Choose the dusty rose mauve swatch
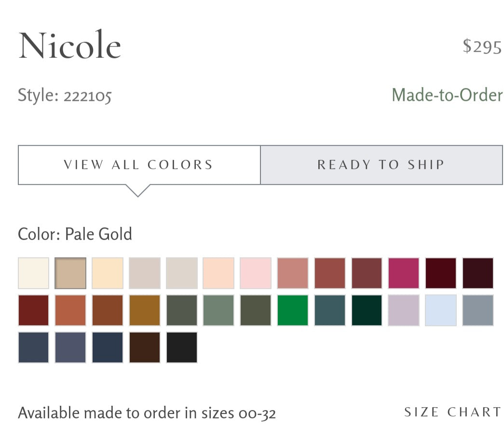Image resolution: width=504 pixels, height=442 pixels. click(292, 273)
